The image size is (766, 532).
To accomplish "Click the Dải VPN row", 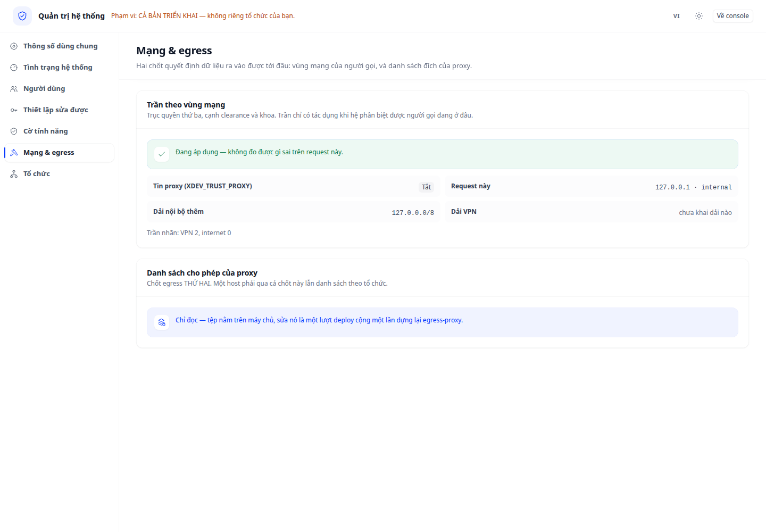I will (x=592, y=212).
